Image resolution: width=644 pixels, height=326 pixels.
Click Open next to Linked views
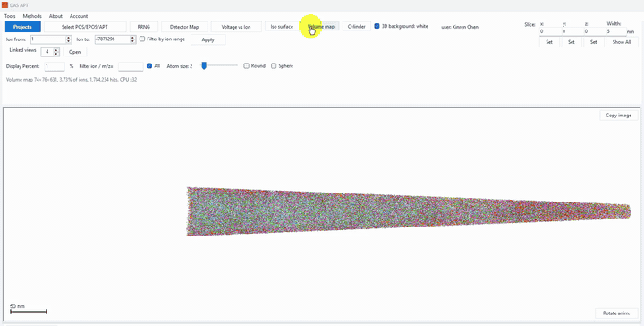tap(75, 52)
